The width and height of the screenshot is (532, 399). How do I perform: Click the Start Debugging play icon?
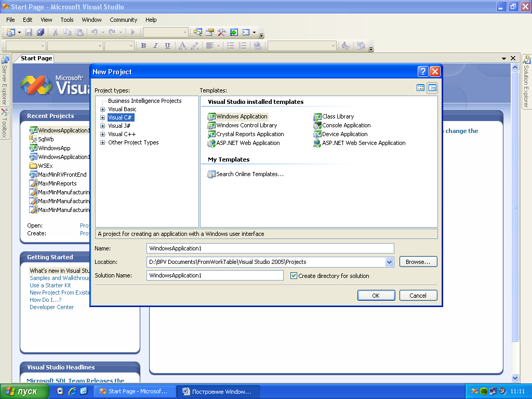[x=132, y=32]
